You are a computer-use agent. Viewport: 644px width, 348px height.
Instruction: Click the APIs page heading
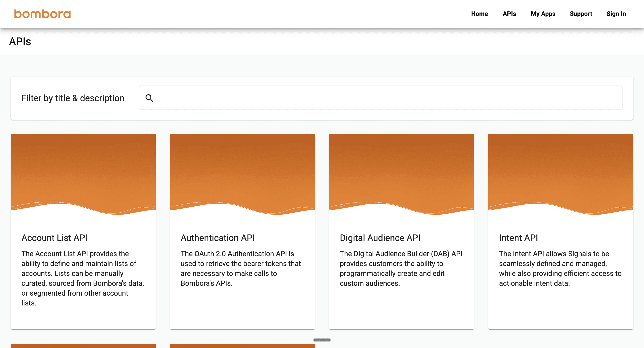click(20, 42)
